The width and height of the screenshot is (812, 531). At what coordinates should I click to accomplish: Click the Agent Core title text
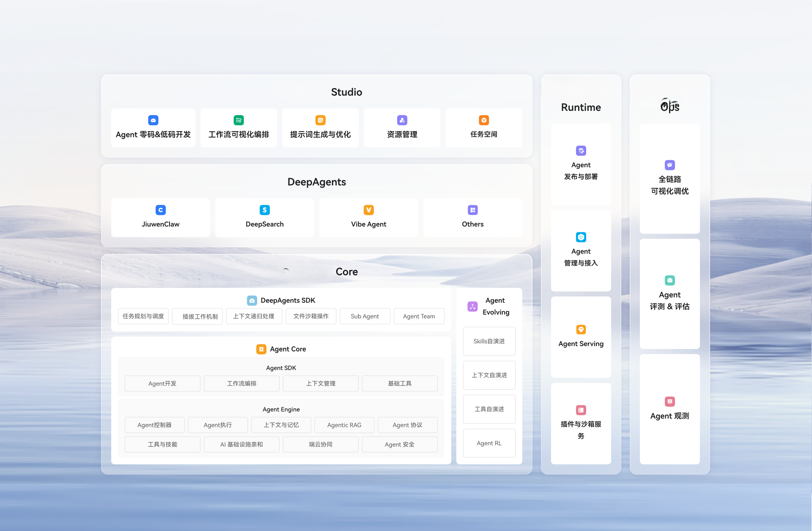pos(288,349)
